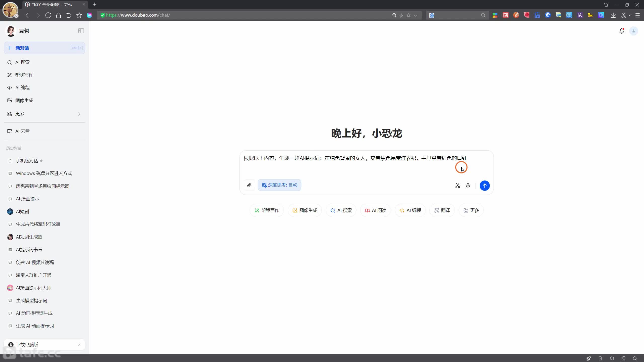Open Windows 磁盘分区进入方式 chat
The width and height of the screenshot is (644, 362).
(x=44, y=173)
